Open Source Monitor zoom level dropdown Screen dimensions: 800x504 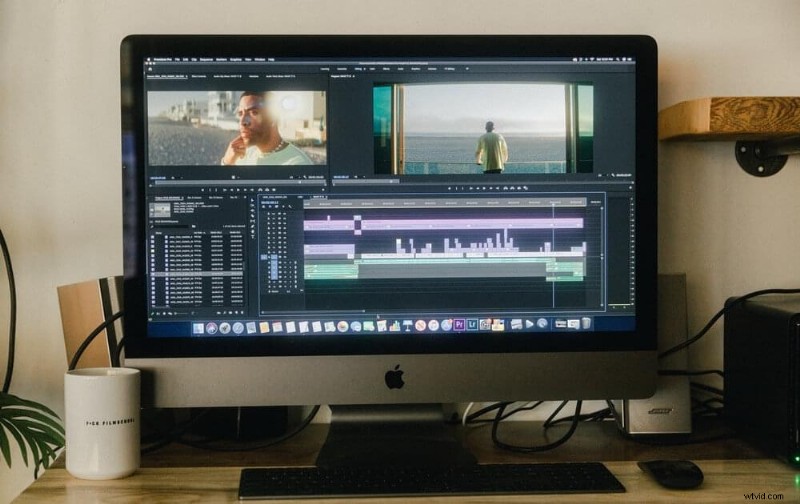tap(176, 178)
